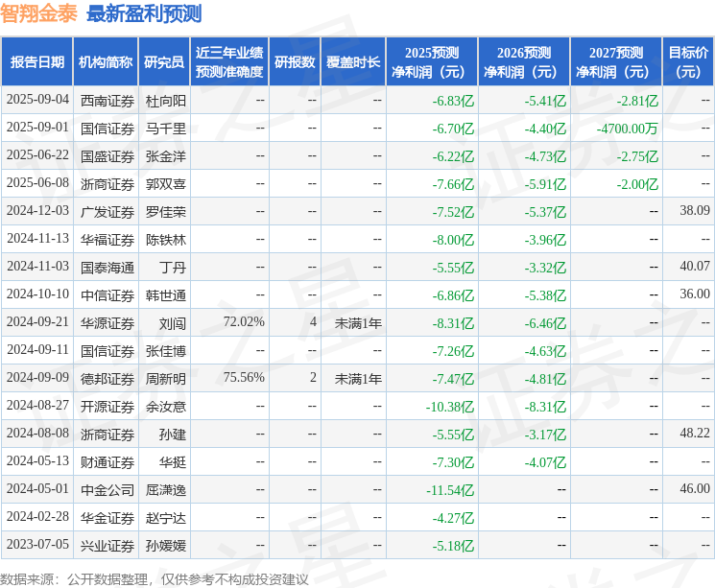Click the -6.46亿 2026 forecast value
Viewport: 715px width, 588px height.
pyautogui.click(x=545, y=323)
